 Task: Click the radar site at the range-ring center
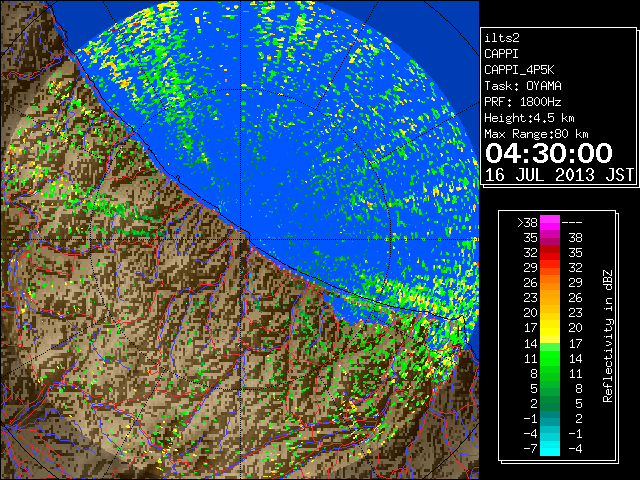(x=241, y=239)
